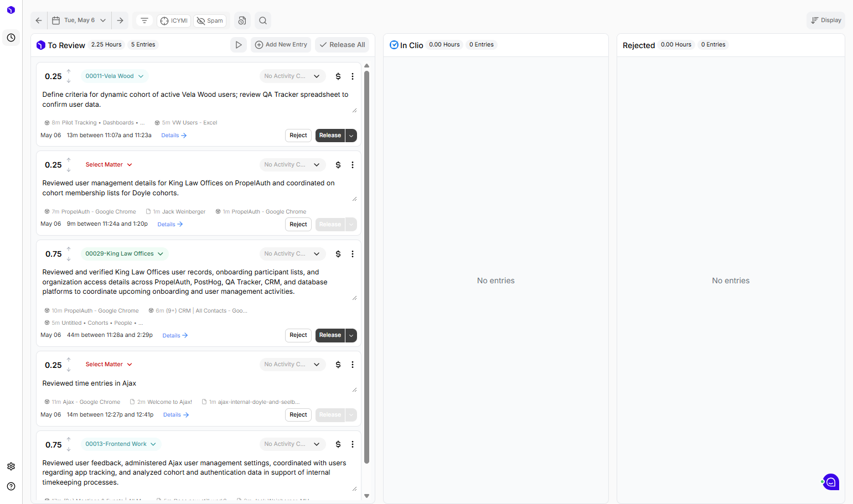Image resolution: width=853 pixels, height=504 pixels.
Task: Expand Release options arrow on Vela Wood entry
Action: 351,136
